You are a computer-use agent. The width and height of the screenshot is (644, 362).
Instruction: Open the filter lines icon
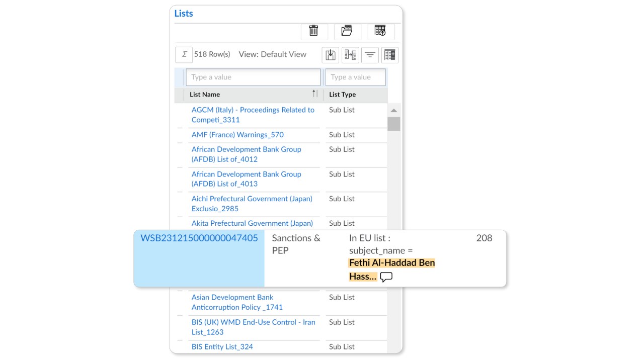(370, 55)
